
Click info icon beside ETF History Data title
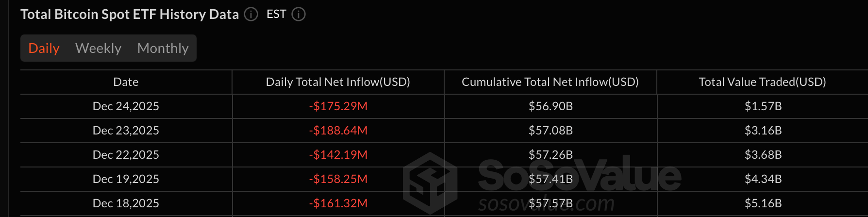coord(251,15)
